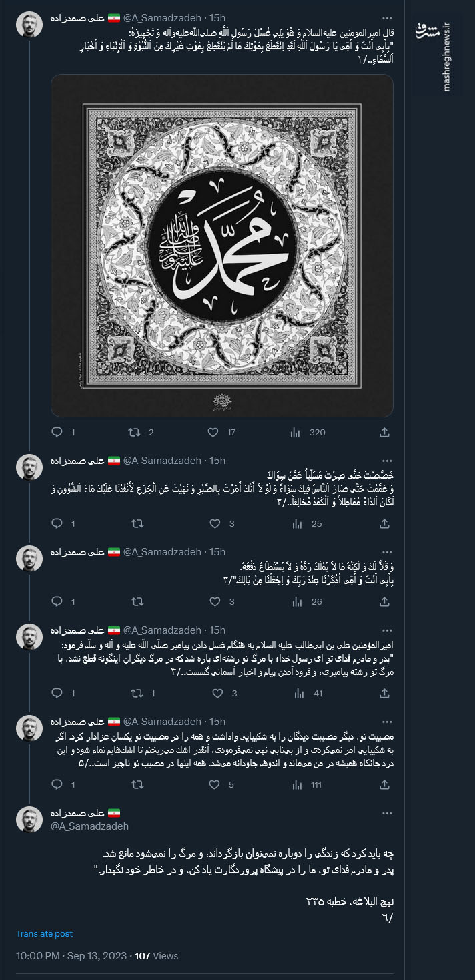Image resolution: width=475 pixels, height=980 pixels.
Task: Click the share icon on the tweet with 111 views
Action: 384,784
